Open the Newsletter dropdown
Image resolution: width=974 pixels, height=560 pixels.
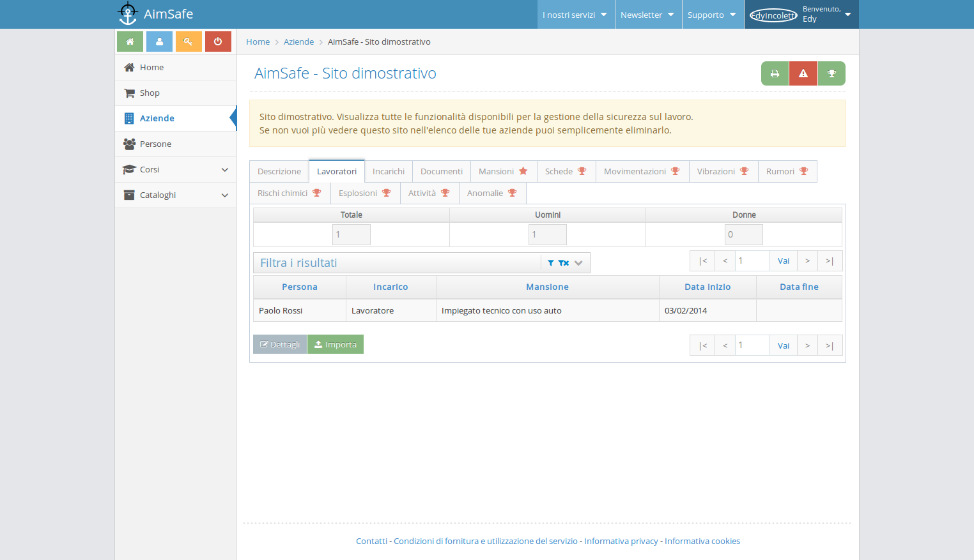[647, 15]
